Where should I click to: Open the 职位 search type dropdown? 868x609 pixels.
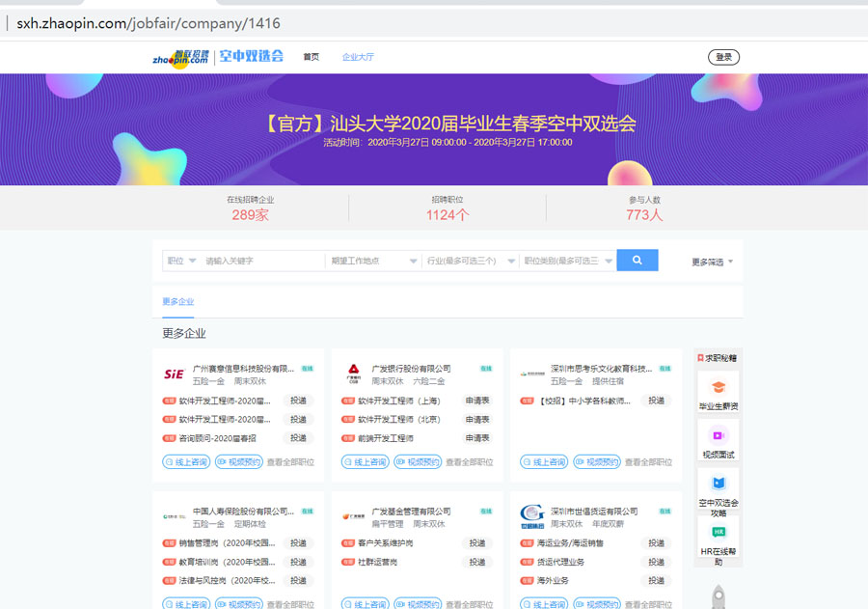[181, 261]
